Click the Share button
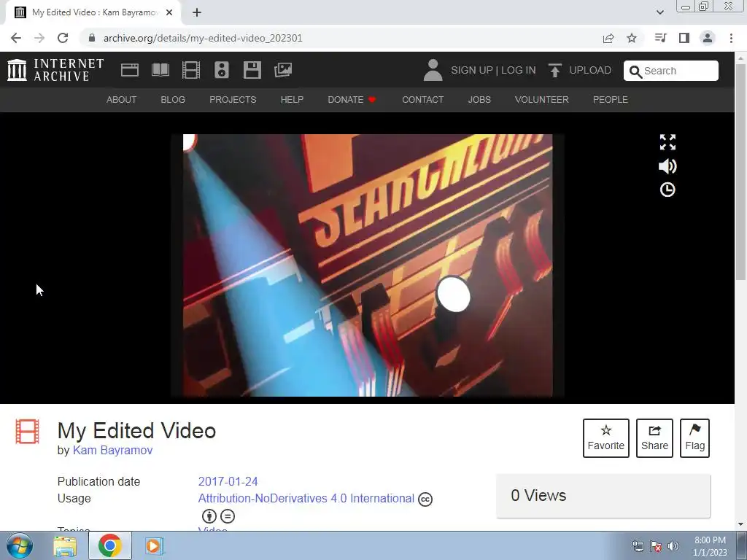The width and height of the screenshot is (747, 560). click(x=654, y=438)
